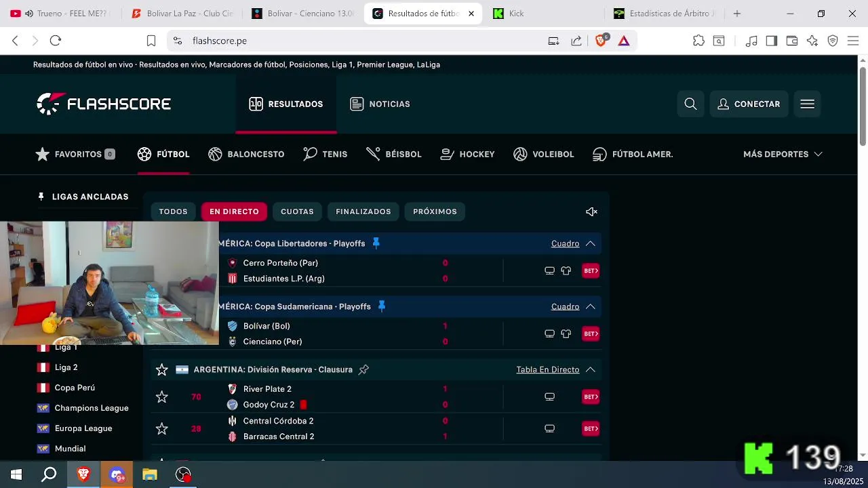Screen dimensions: 868x488
Task: Mute sound notifications speaker icon
Action: [591, 212]
